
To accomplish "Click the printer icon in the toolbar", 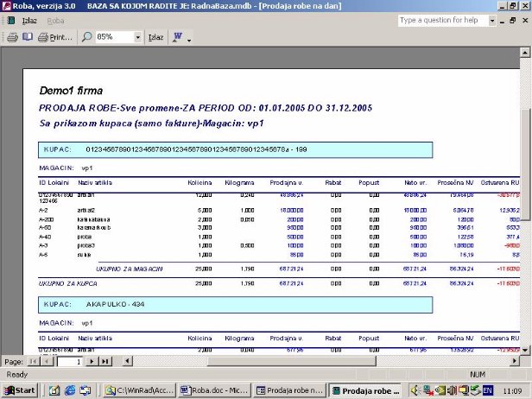I will pos(13,37).
